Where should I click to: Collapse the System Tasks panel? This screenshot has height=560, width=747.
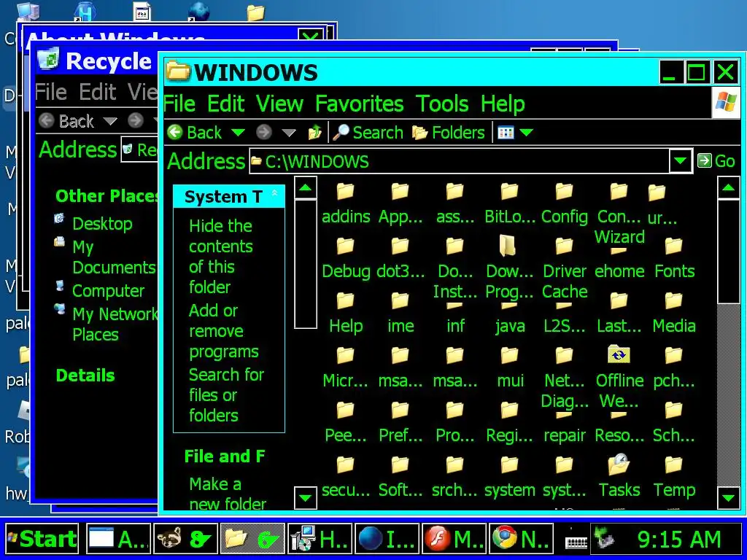(x=274, y=193)
